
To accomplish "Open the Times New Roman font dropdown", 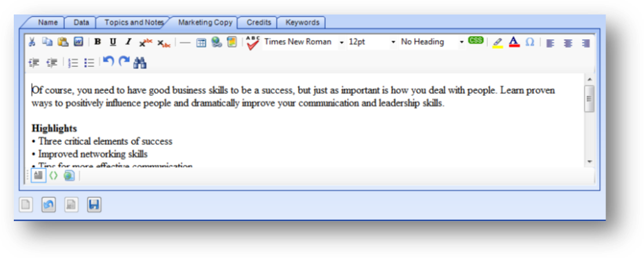I will pos(304,42).
